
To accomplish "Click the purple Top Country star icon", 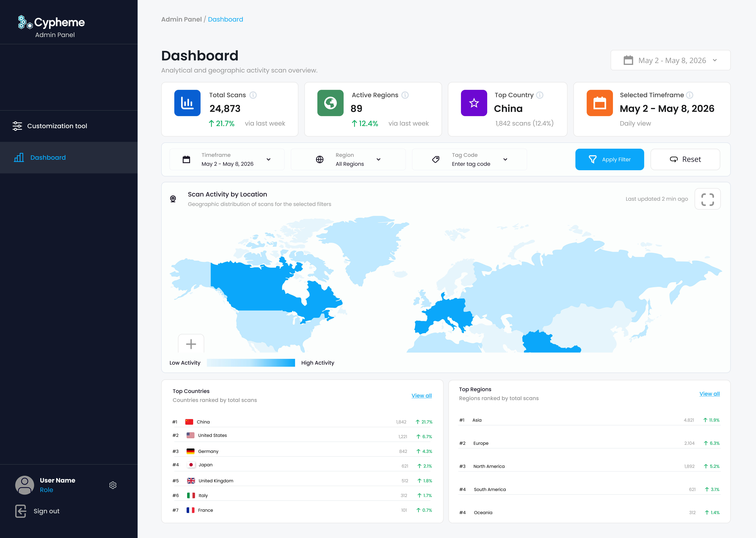I will tap(474, 103).
